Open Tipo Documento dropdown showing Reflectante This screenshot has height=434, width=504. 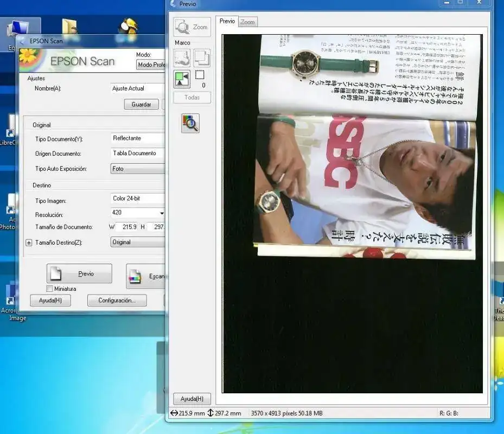click(x=138, y=138)
